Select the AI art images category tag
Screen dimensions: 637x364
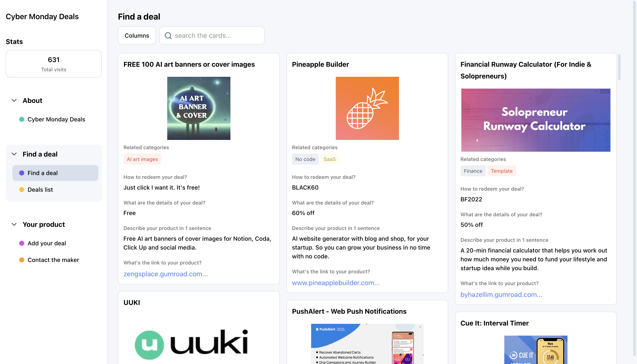142,159
